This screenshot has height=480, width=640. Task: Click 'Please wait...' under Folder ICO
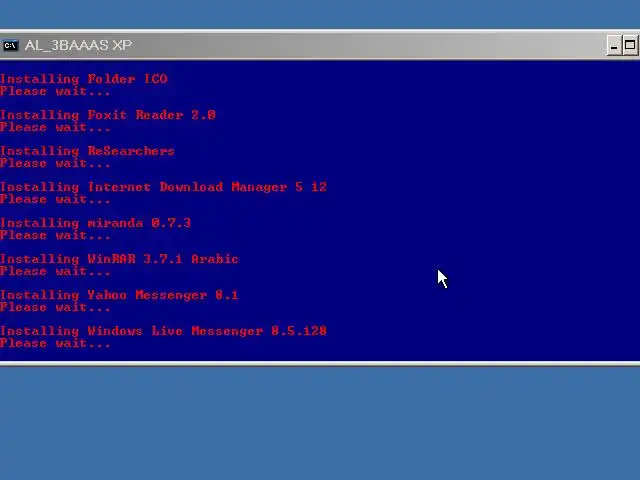point(55,91)
